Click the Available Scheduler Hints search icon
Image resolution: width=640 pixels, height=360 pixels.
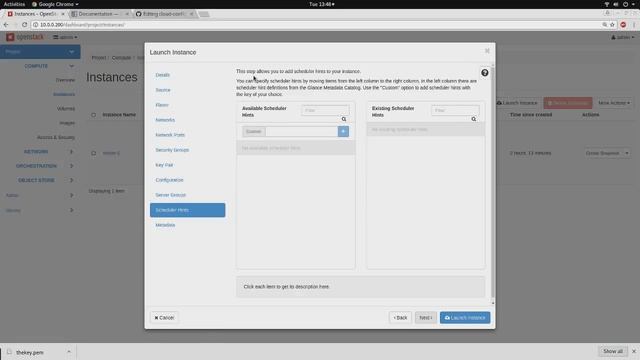pos(344,119)
